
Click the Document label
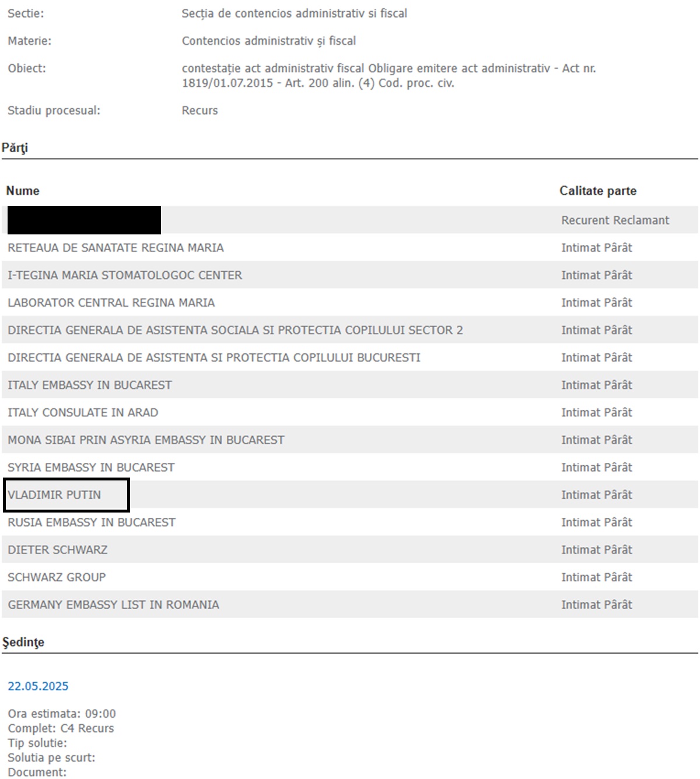pos(37,772)
